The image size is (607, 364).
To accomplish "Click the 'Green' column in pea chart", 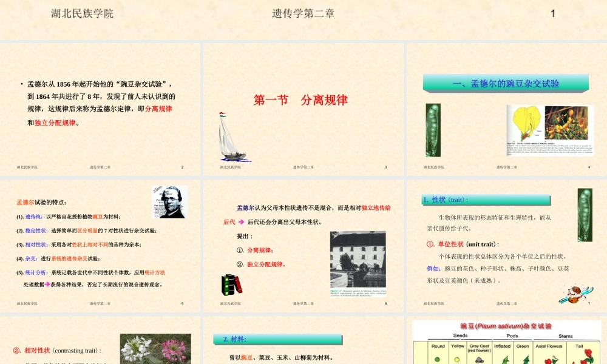I will (523, 352).
